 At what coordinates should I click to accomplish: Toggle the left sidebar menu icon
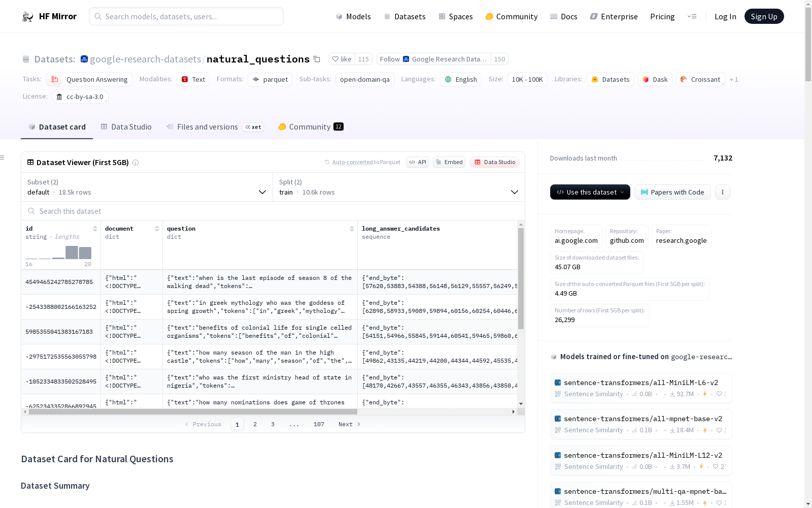[3, 157]
